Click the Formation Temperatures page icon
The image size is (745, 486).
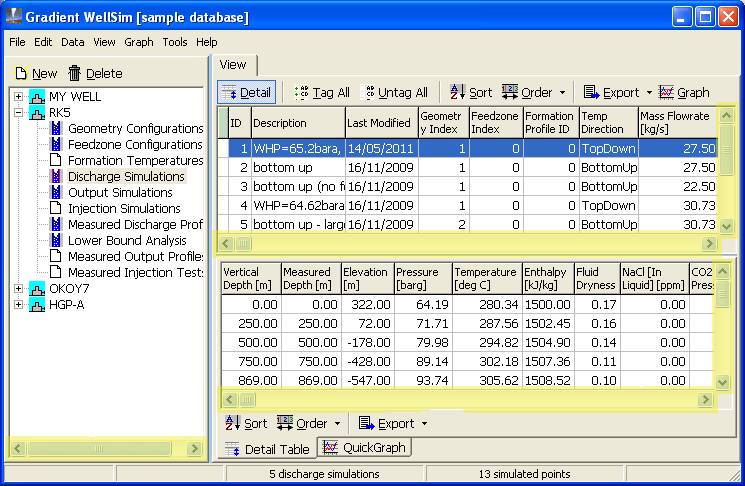click(x=56, y=160)
